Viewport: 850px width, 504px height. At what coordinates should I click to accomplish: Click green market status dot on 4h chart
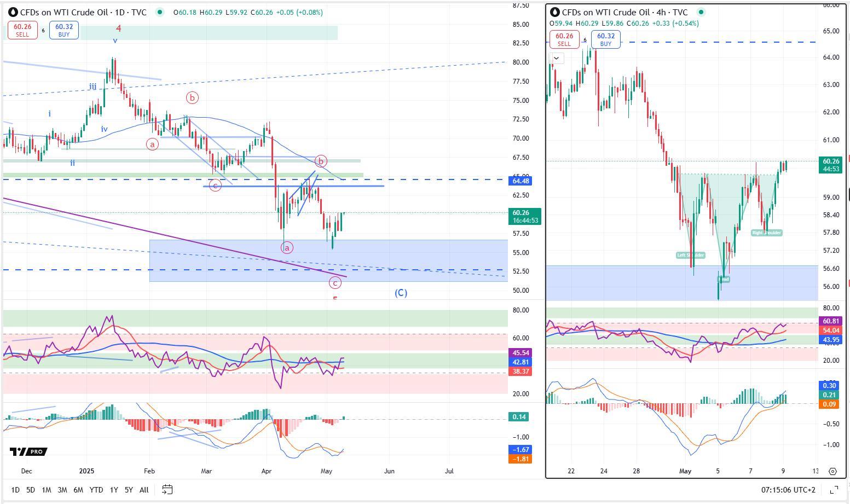pyautogui.click(x=701, y=12)
